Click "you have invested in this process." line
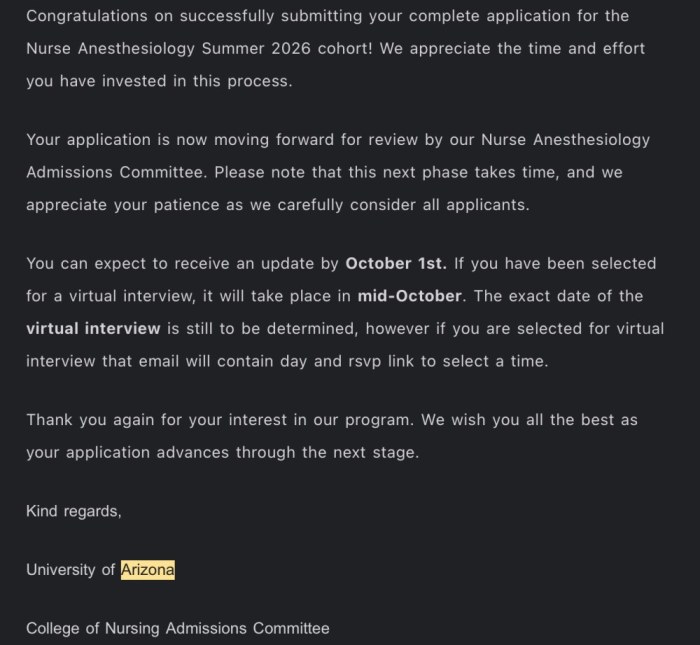The image size is (700, 645). (x=159, y=82)
